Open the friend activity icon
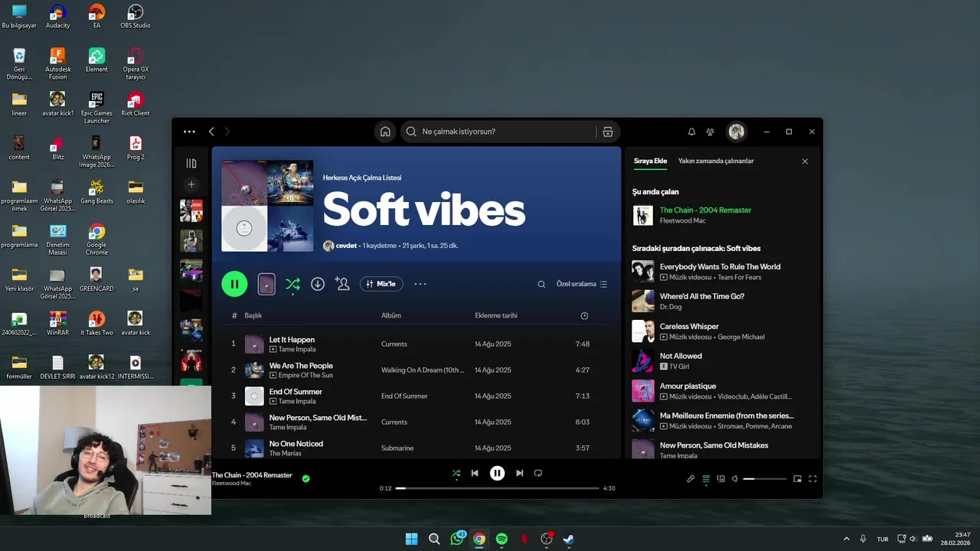Viewport: 980px width, 551px height. coord(710,132)
